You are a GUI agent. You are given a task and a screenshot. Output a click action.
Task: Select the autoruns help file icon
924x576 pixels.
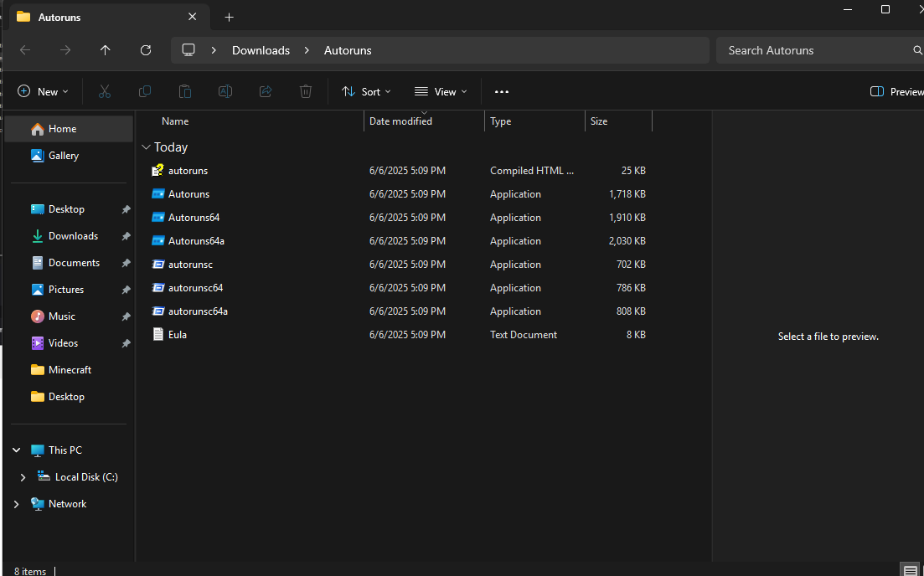(x=157, y=171)
